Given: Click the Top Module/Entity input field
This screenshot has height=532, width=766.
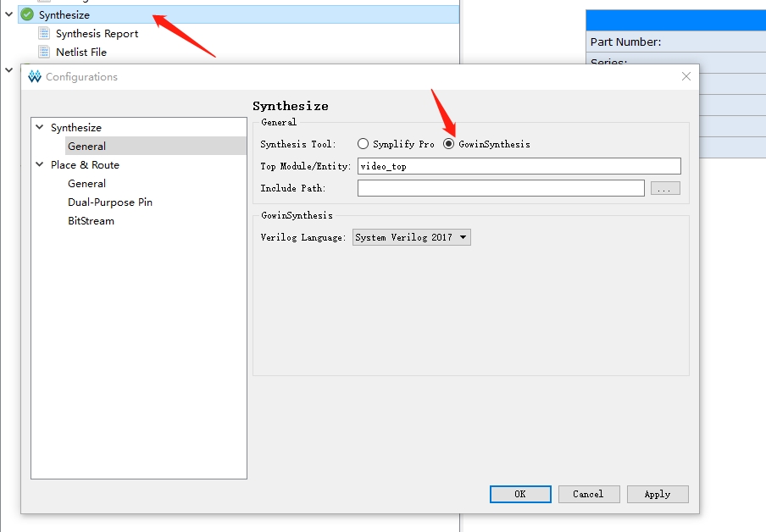Looking at the screenshot, I should click(519, 166).
